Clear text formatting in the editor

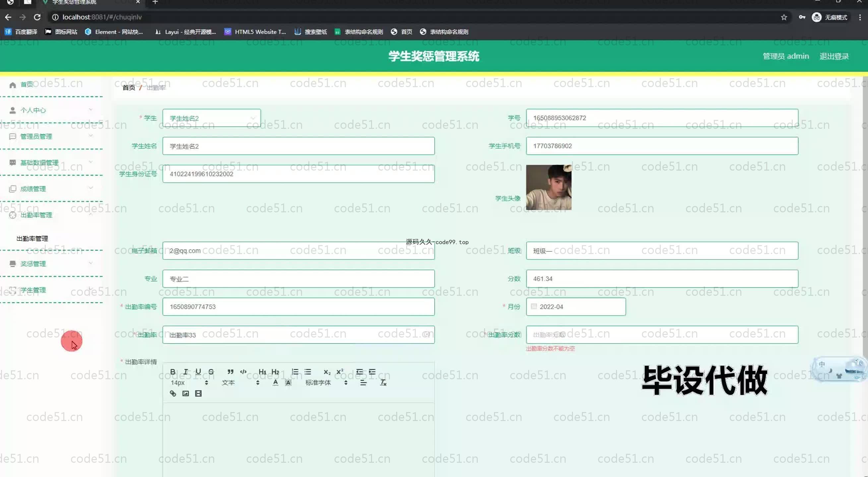pos(383,382)
